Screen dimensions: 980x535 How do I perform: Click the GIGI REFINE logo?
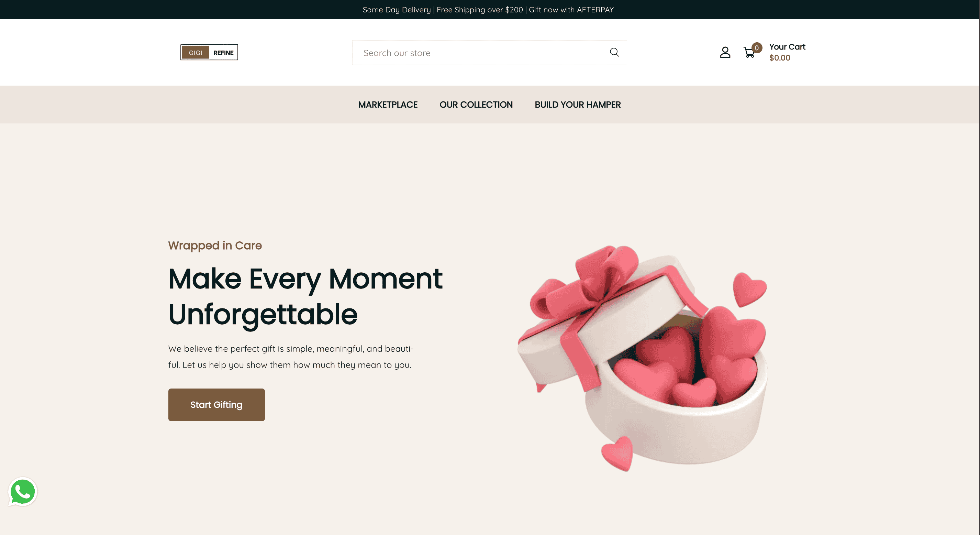(209, 52)
